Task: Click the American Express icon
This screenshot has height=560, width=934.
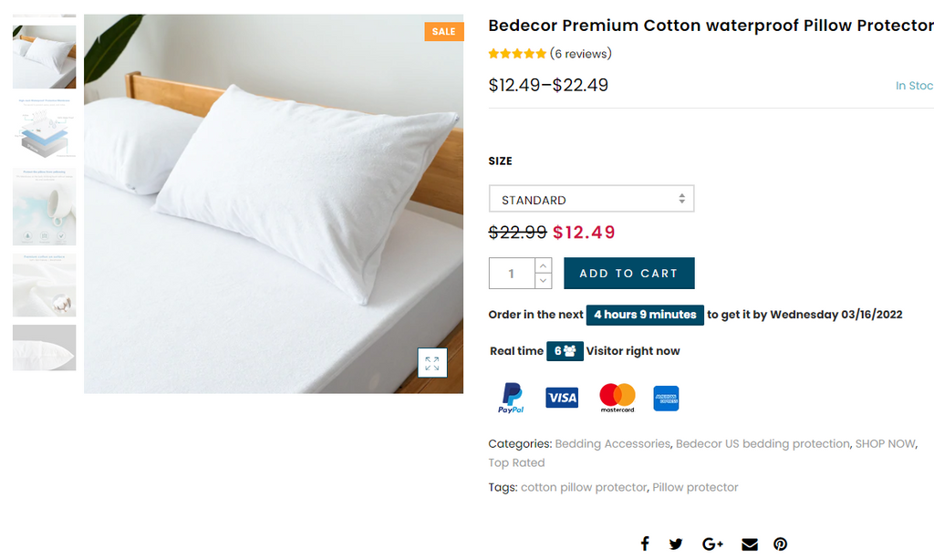Action: pyautogui.click(x=667, y=398)
